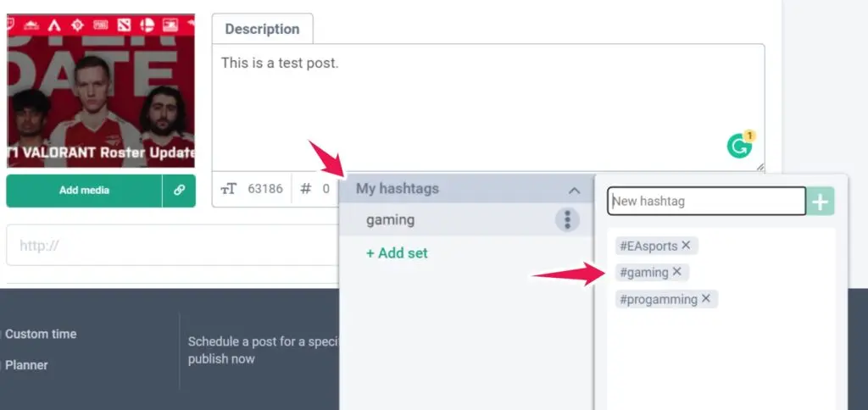Viewport: 868px width, 410px height.
Task: Click the Grammarly icon in the description box
Action: click(739, 147)
